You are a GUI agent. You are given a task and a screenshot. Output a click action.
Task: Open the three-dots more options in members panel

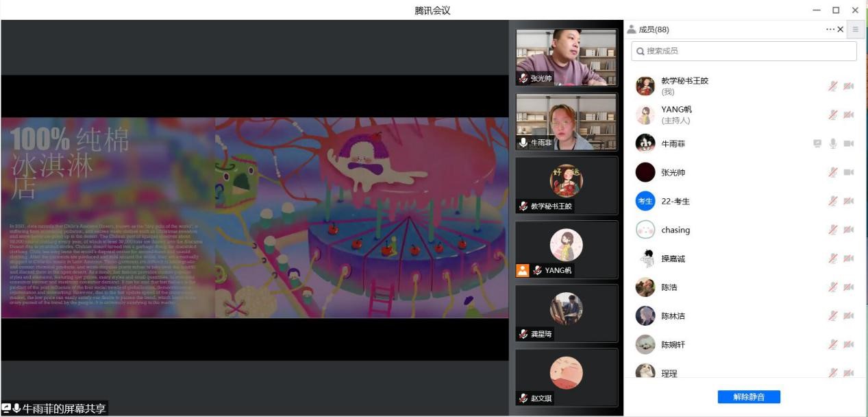pos(830,29)
